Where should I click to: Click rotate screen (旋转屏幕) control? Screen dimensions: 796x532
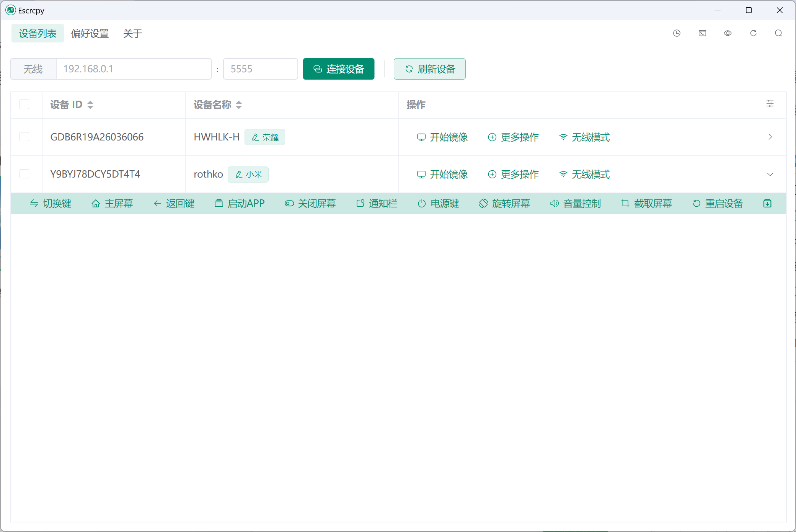pyautogui.click(x=504, y=204)
